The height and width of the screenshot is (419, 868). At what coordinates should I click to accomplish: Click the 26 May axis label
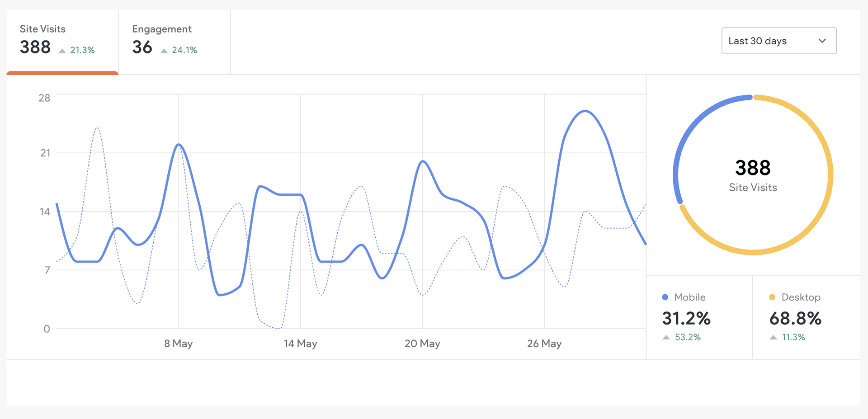(x=544, y=344)
